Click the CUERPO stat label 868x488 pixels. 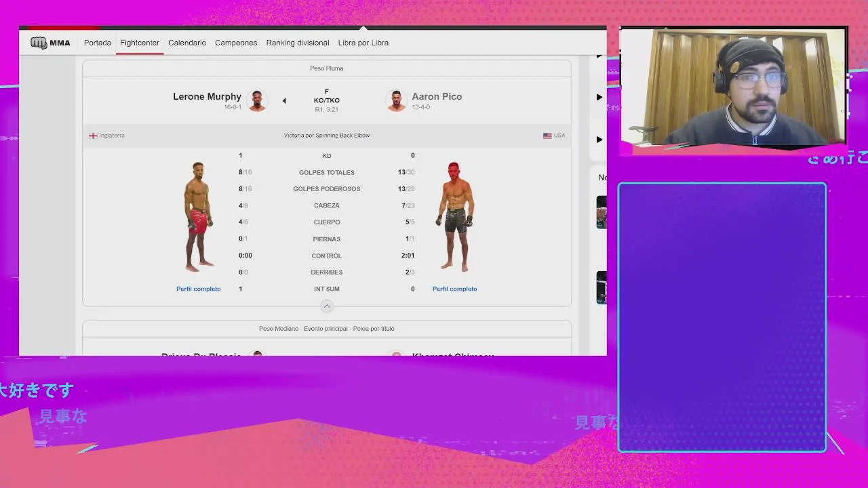point(327,222)
